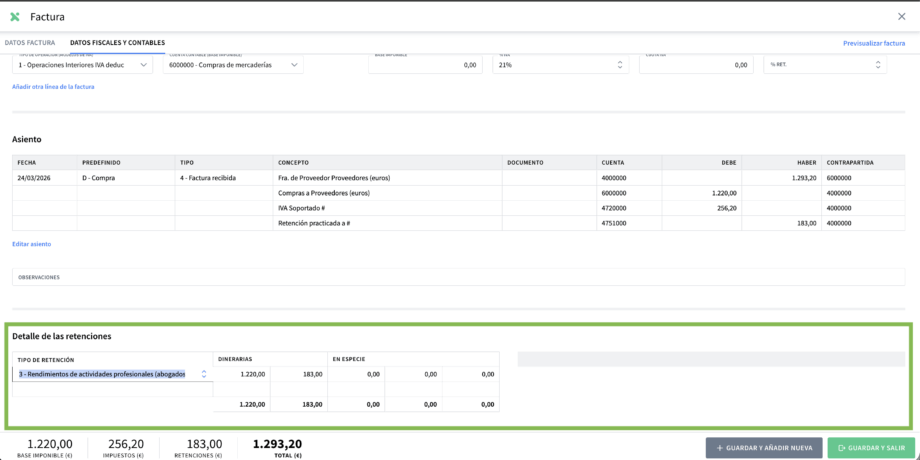This screenshot has height=460, width=920.
Task: Click the Base imponible input field
Action: click(425, 65)
